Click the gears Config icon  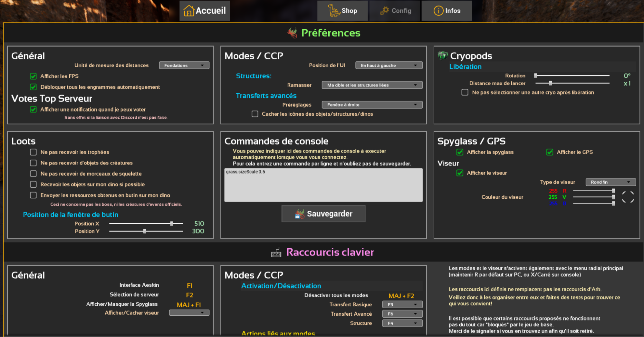(384, 11)
